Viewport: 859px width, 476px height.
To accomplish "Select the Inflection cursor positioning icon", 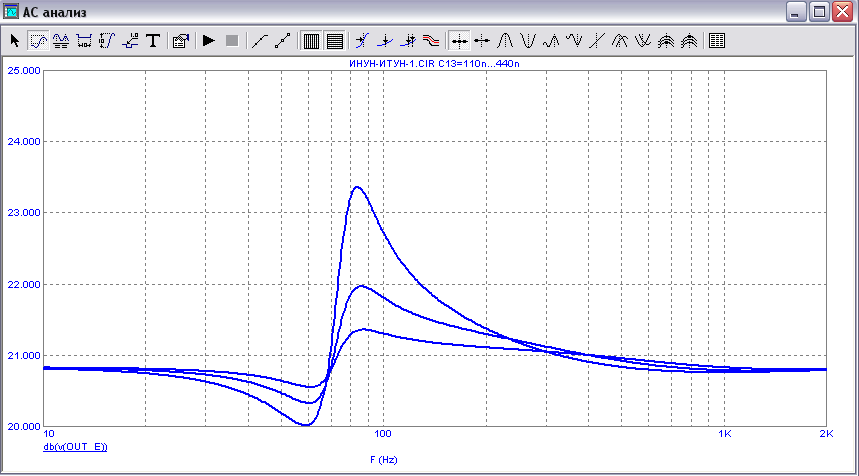I will click(597, 41).
